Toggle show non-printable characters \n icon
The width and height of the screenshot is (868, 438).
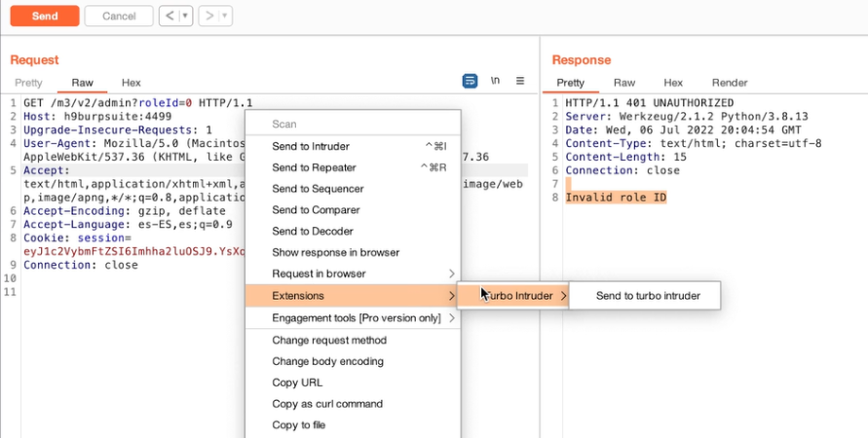(495, 81)
